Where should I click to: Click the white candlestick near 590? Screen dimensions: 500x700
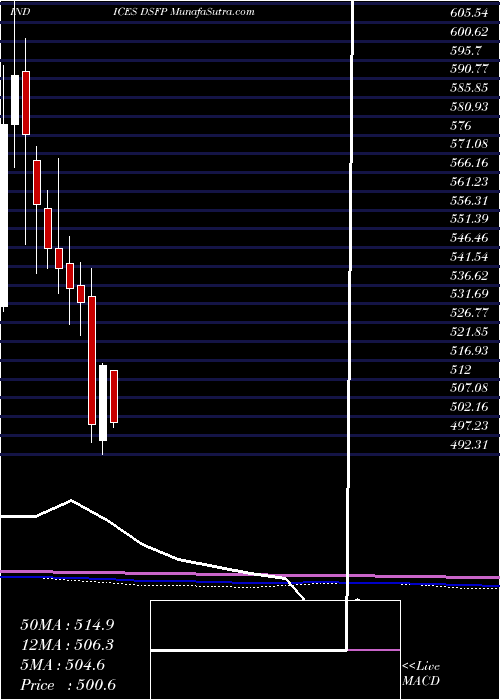(x=15, y=100)
